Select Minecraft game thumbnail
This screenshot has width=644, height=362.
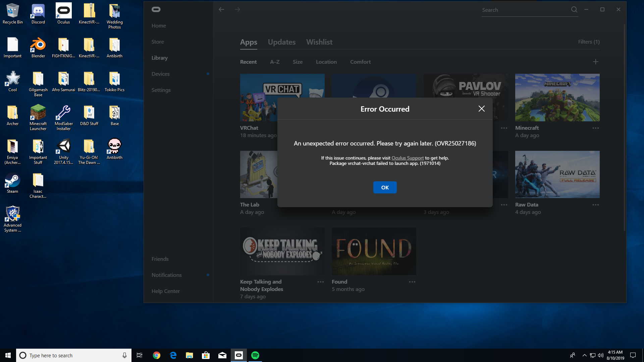557,98
